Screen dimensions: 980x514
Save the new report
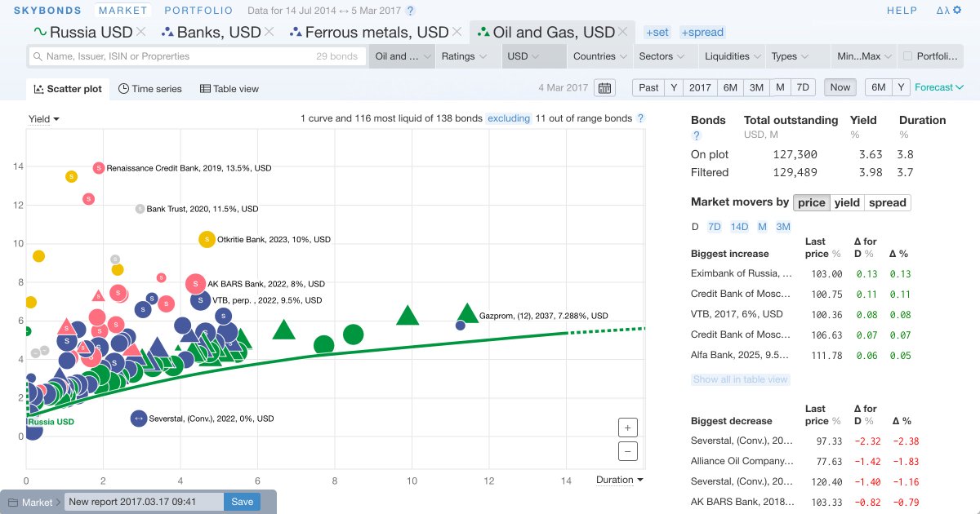(x=243, y=502)
